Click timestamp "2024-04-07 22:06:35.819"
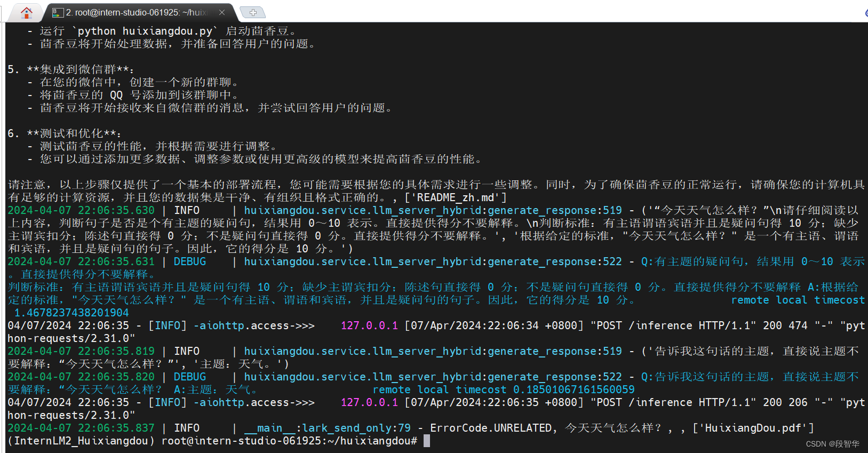This screenshot has height=453, width=868. click(x=81, y=351)
